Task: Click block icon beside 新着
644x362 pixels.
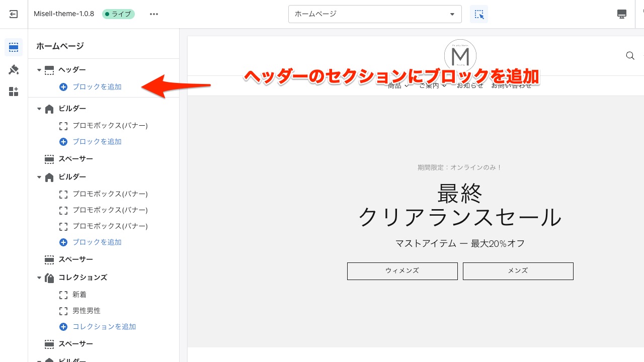Action: coord(63,295)
